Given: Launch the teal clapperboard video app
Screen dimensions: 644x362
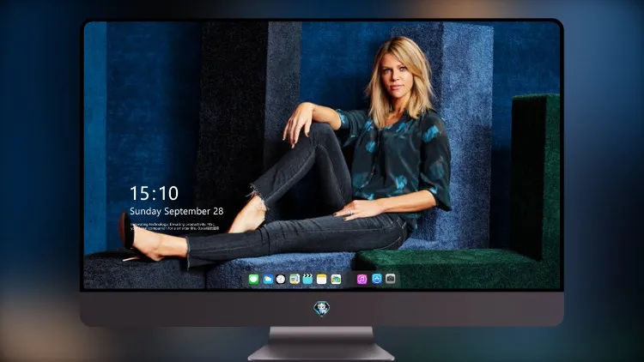Looking at the screenshot, I should pos(307,280).
